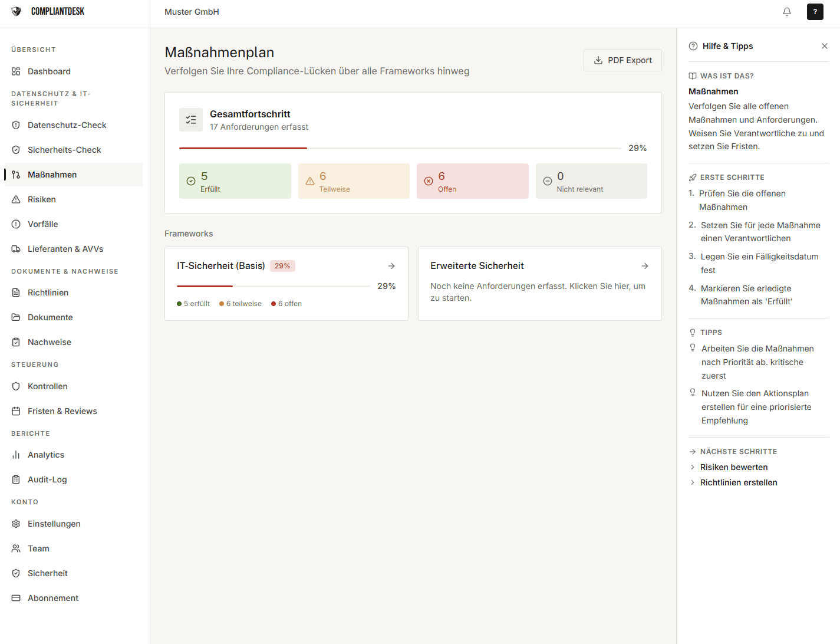
Task: Go to Dashboard in the sidebar
Action: [49, 71]
